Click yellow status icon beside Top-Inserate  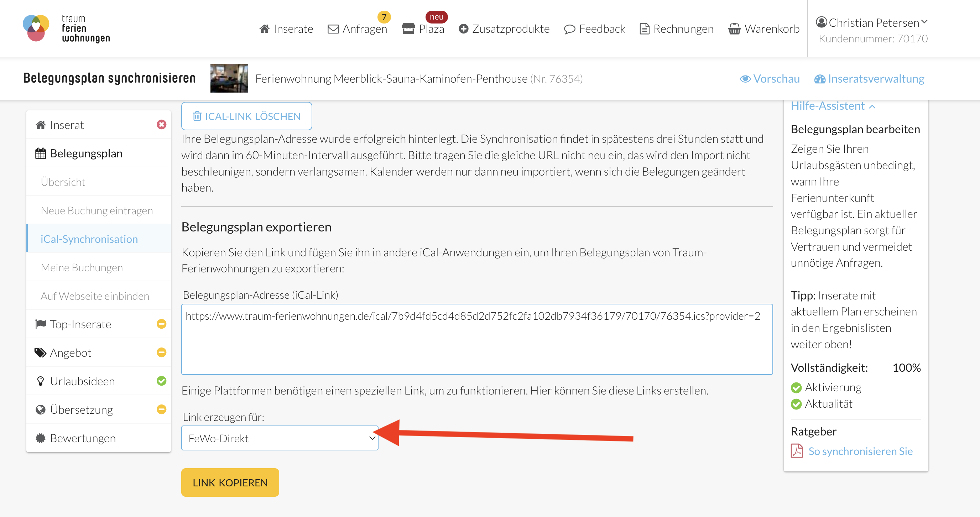coord(161,324)
